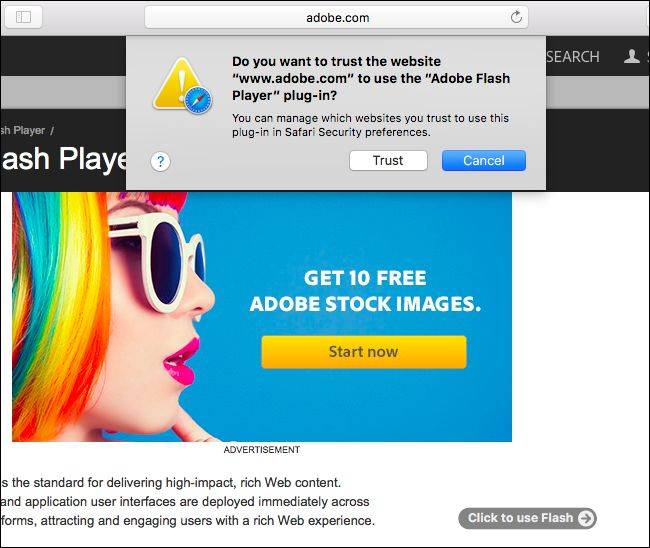Click the Safari compass badge icon

[198, 101]
